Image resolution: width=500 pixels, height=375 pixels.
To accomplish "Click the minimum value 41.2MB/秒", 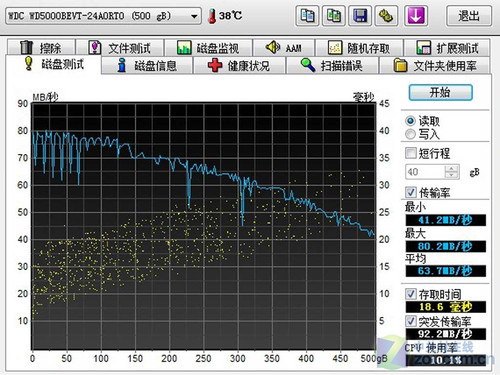I will 446,220.
